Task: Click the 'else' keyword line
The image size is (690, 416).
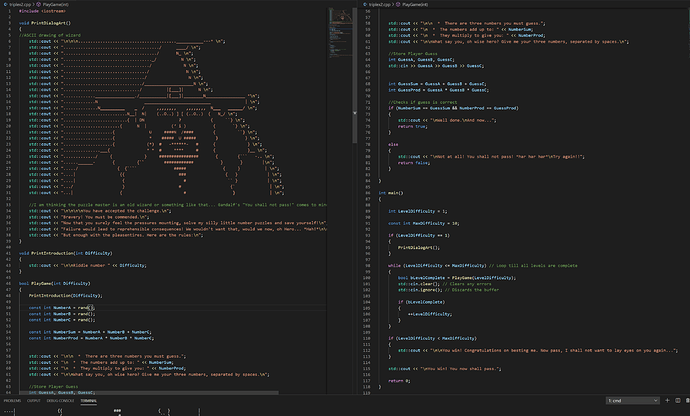Action: [393, 144]
